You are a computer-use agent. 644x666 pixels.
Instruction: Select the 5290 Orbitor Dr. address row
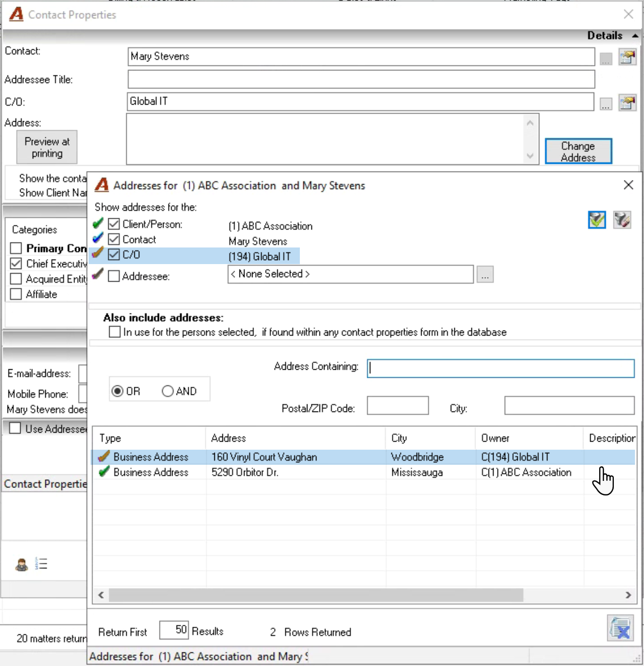pyautogui.click(x=363, y=472)
